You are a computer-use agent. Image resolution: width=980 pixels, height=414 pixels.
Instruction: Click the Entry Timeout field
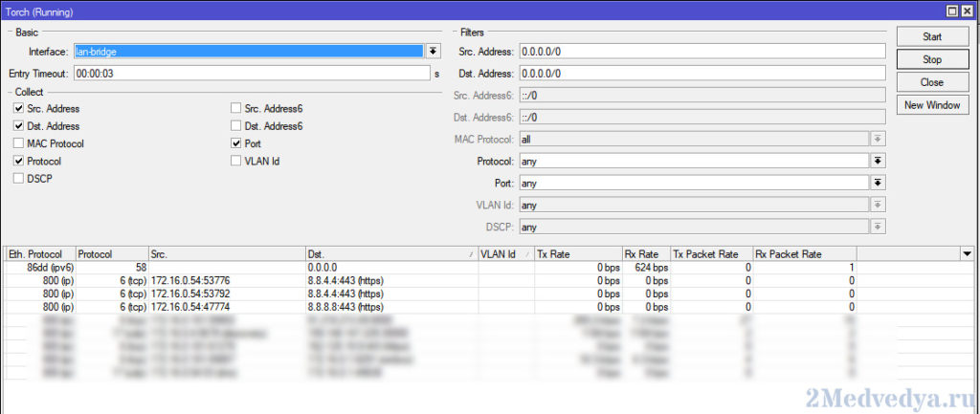coord(252,73)
